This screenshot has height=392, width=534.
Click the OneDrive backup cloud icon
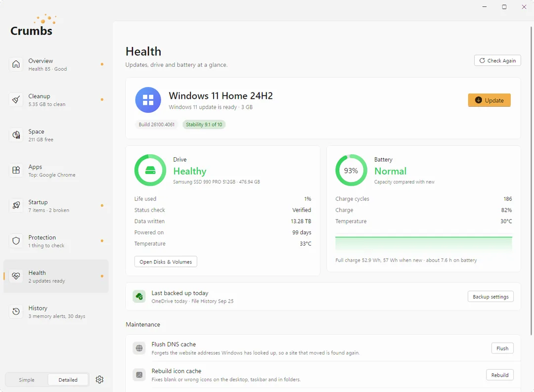(139, 297)
